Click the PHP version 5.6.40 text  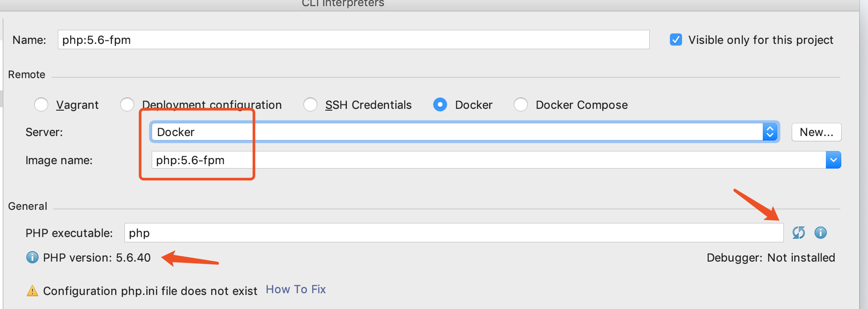(x=97, y=258)
